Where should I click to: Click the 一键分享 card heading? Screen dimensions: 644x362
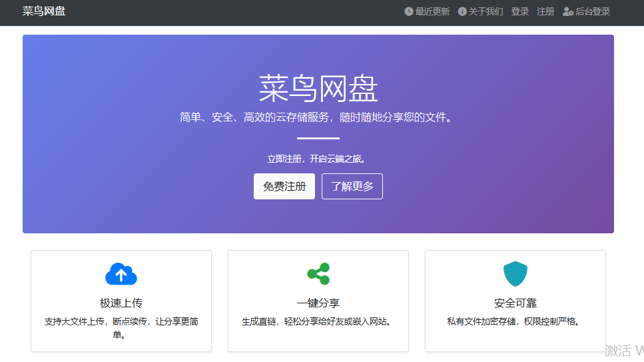tap(318, 303)
